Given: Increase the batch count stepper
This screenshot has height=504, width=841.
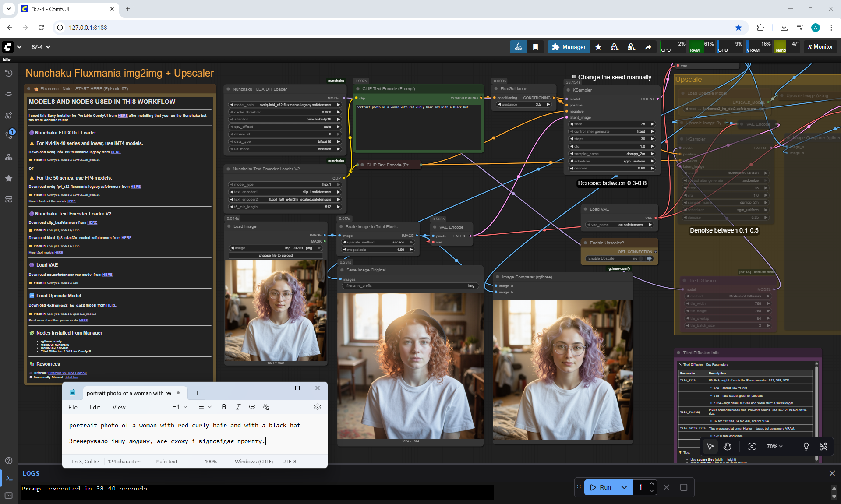Looking at the screenshot, I should coord(652,483).
